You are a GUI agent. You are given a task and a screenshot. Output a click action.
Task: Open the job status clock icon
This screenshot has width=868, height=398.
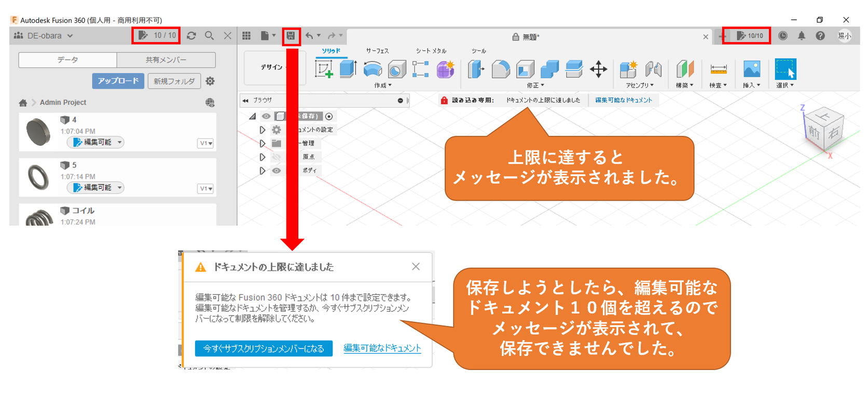coord(783,36)
